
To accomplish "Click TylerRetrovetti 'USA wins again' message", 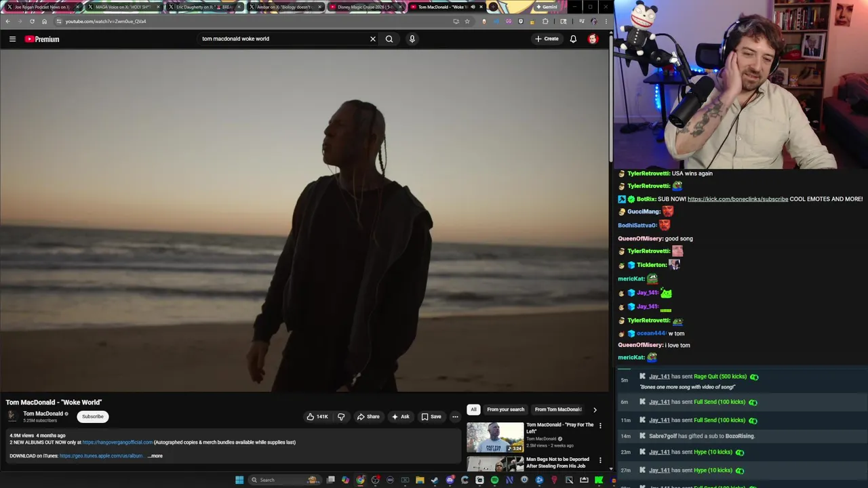I will [x=665, y=174].
